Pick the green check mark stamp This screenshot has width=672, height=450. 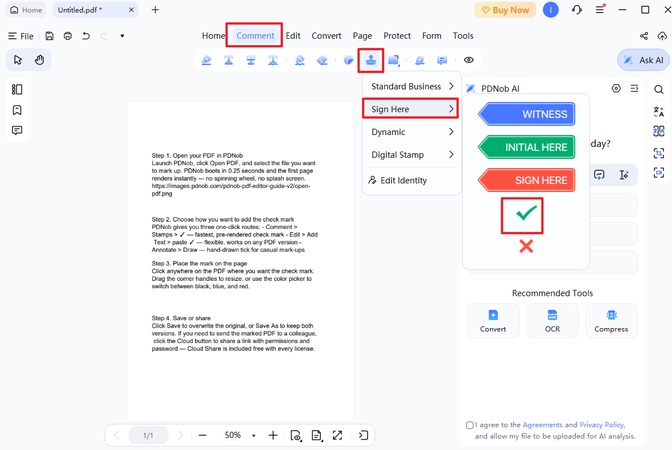[526, 213]
